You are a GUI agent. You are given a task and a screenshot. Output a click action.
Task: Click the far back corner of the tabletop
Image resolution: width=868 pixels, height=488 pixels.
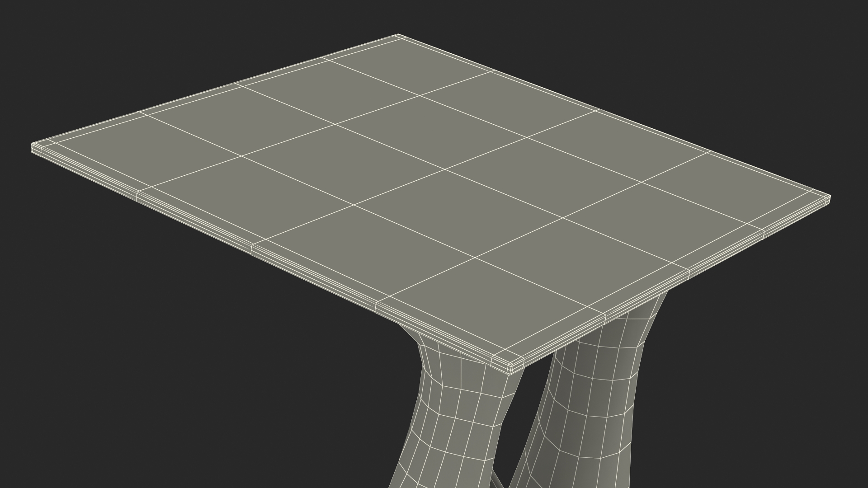coord(397,36)
